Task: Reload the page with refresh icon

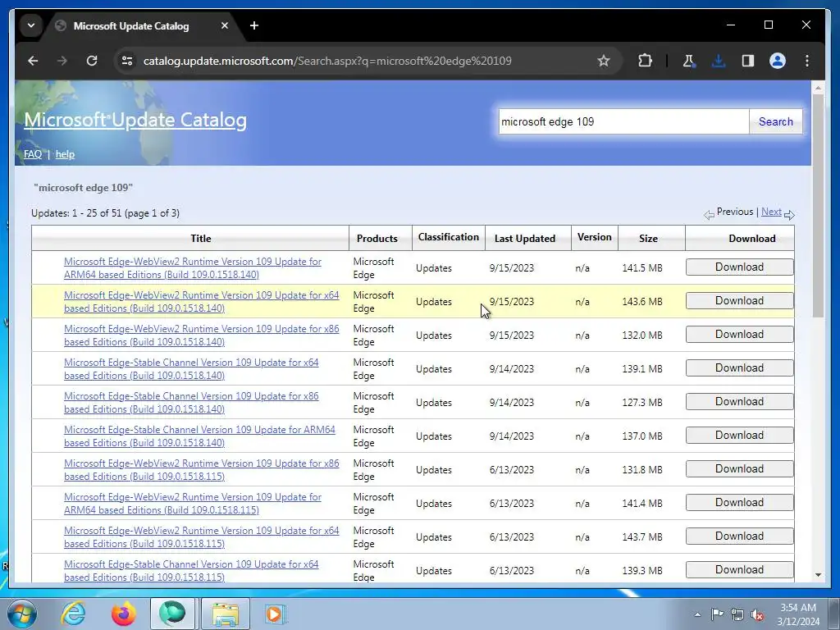Action: [92, 61]
